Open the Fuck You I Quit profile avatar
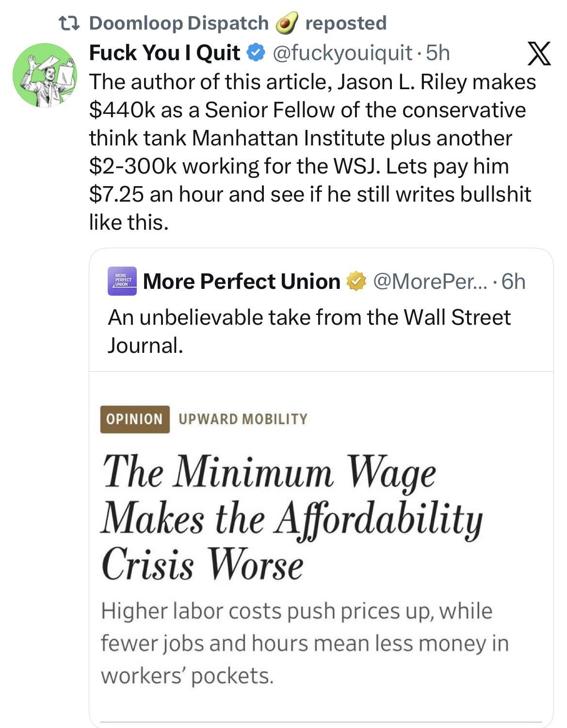Viewport: 567px width, 728px height. (45, 75)
